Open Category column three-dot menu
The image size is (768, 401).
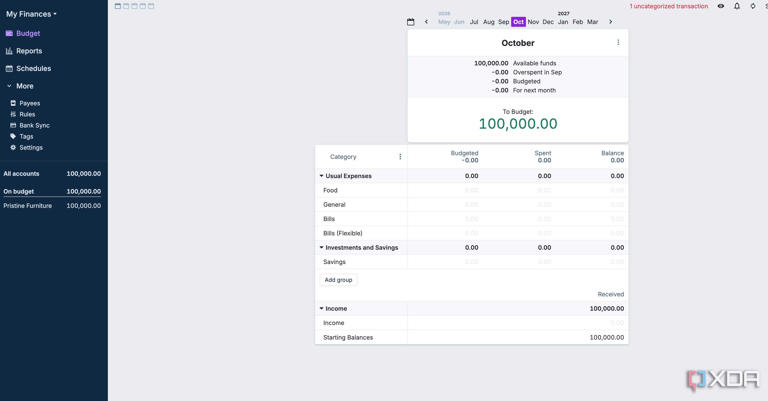coord(400,157)
